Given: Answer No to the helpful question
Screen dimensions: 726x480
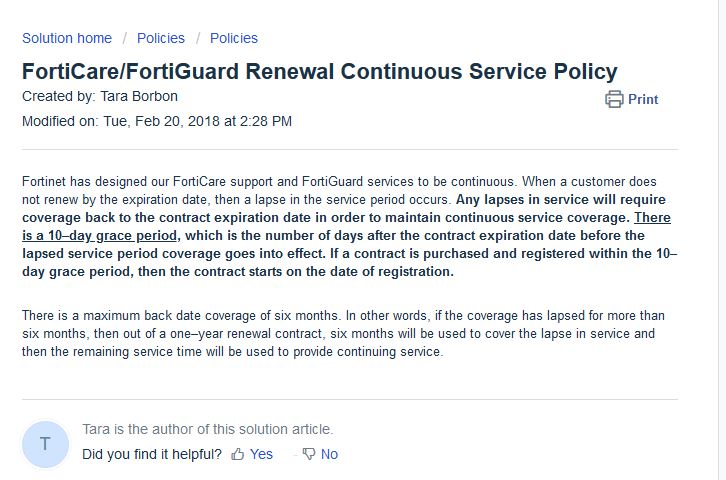Looking at the screenshot, I should pyautogui.click(x=329, y=454).
